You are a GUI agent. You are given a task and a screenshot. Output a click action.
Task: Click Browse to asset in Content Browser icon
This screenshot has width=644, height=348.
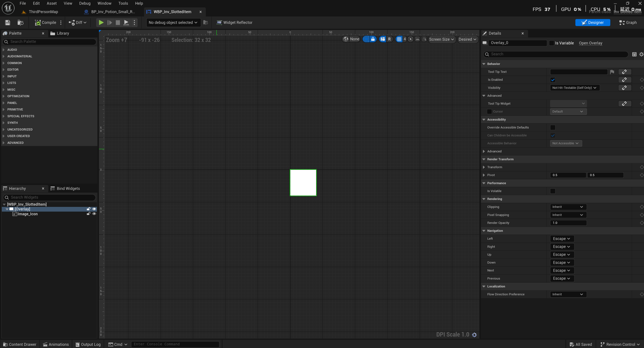coord(20,23)
